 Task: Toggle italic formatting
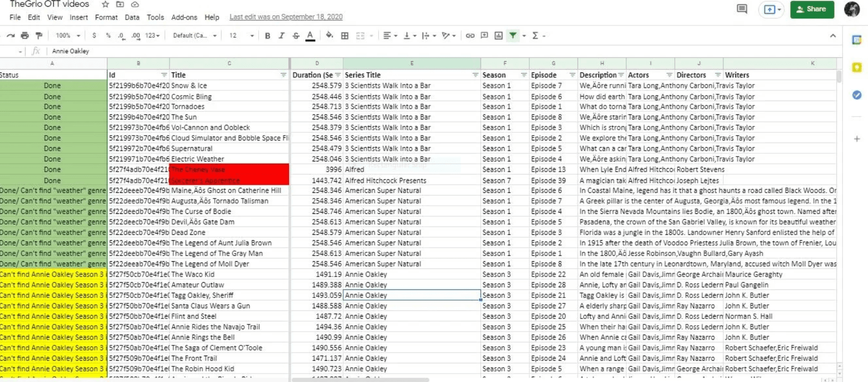pos(282,36)
